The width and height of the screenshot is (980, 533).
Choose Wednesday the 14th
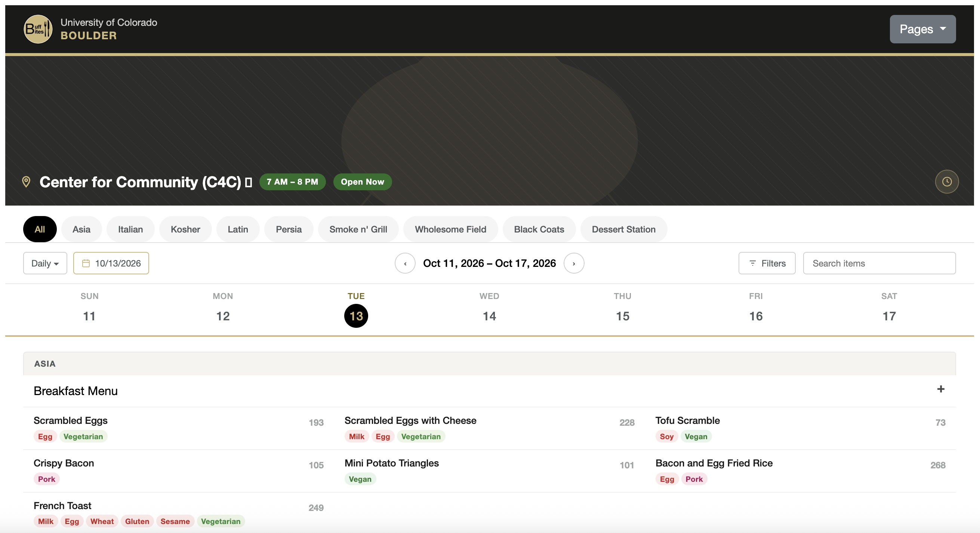click(x=489, y=309)
